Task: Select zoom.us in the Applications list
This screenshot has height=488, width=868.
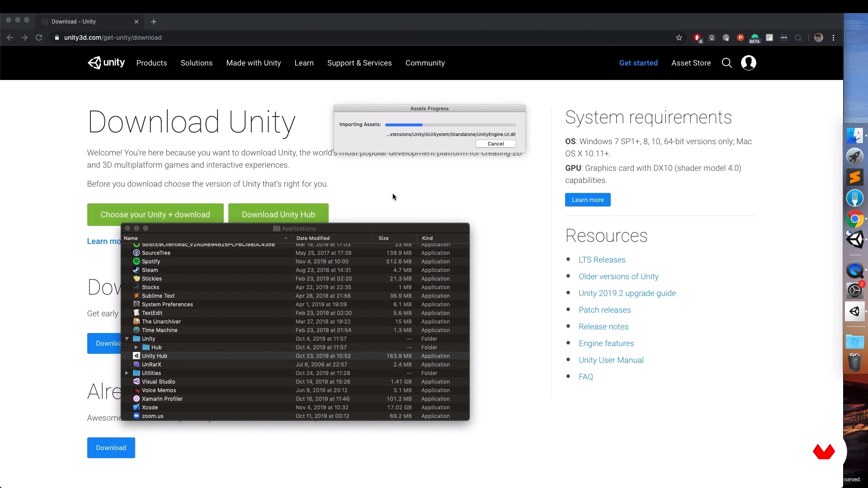Action: pos(295,416)
